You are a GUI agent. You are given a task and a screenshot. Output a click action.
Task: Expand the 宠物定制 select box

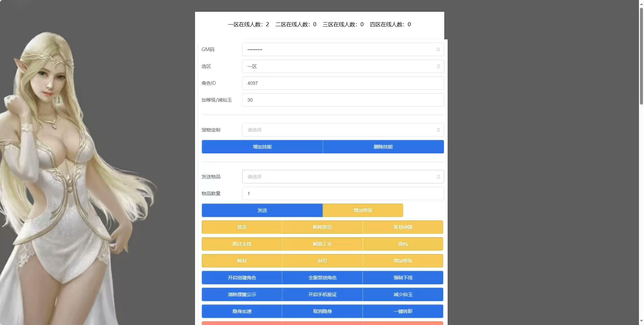click(x=343, y=130)
